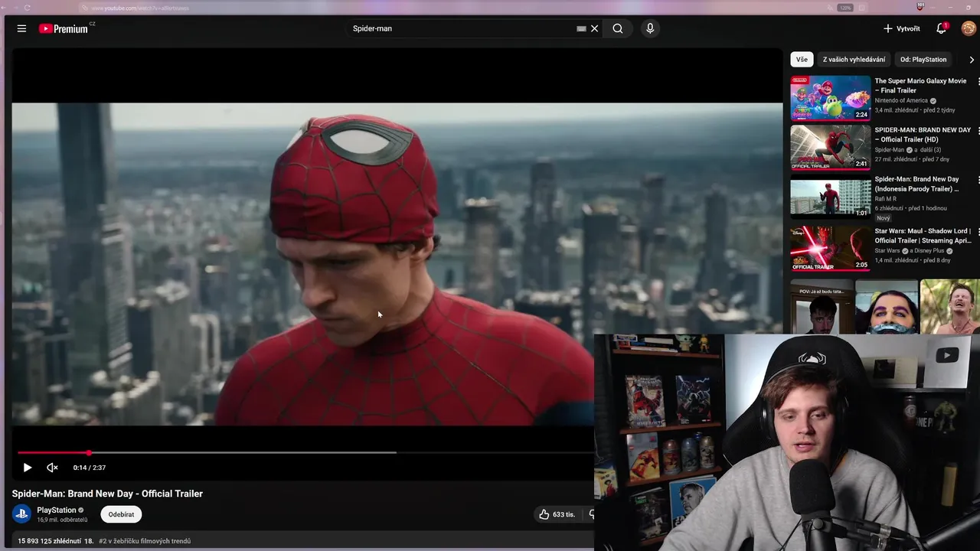The height and width of the screenshot is (551, 980).
Task: Open the Indonesia Parody Trailer thumbnail
Action: coord(830,199)
